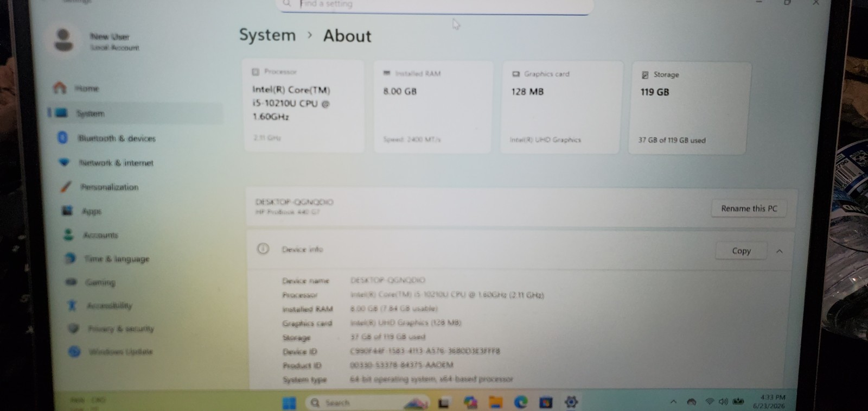Open Home in Settings sidebar
The height and width of the screenshot is (411, 868).
point(87,88)
